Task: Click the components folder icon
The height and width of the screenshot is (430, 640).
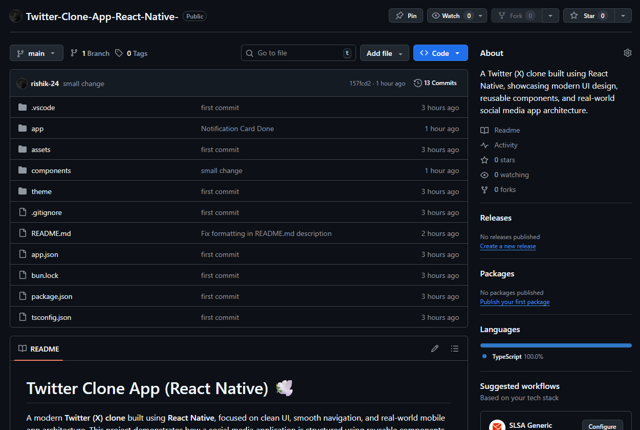Action: pyautogui.click(x=22, y=170)
